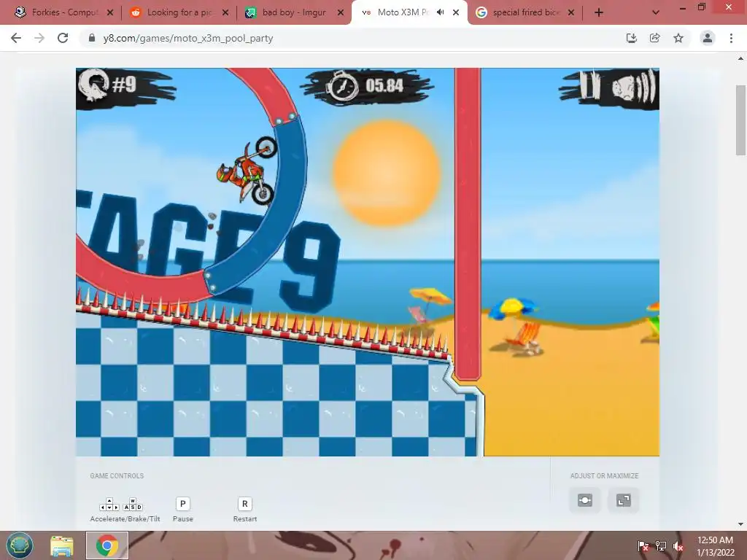The width and height of the screenshot is (747, 560).
Task: Reload the current page
Action: click(x=63, y=38)
